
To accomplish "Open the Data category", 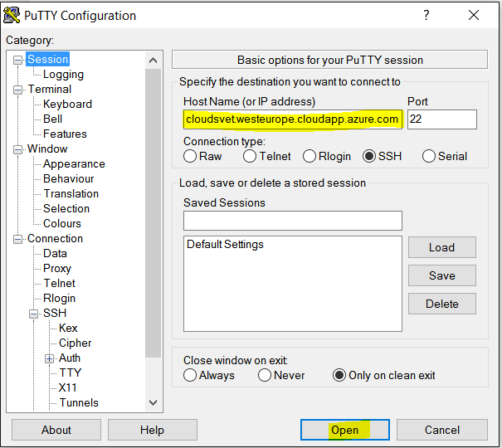I will (x=55, y=253).
